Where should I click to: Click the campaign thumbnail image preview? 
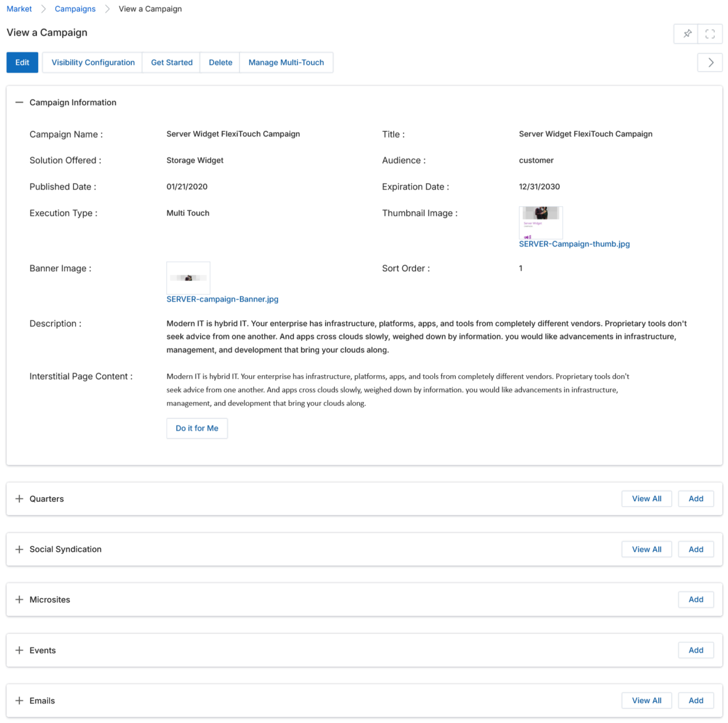tap(541, 223)
